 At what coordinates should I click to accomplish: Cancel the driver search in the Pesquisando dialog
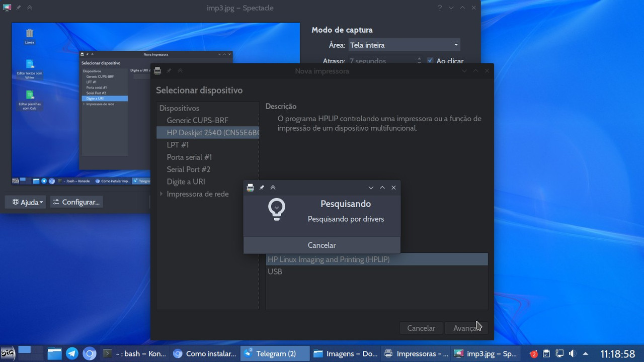click(x=322, y=245)
